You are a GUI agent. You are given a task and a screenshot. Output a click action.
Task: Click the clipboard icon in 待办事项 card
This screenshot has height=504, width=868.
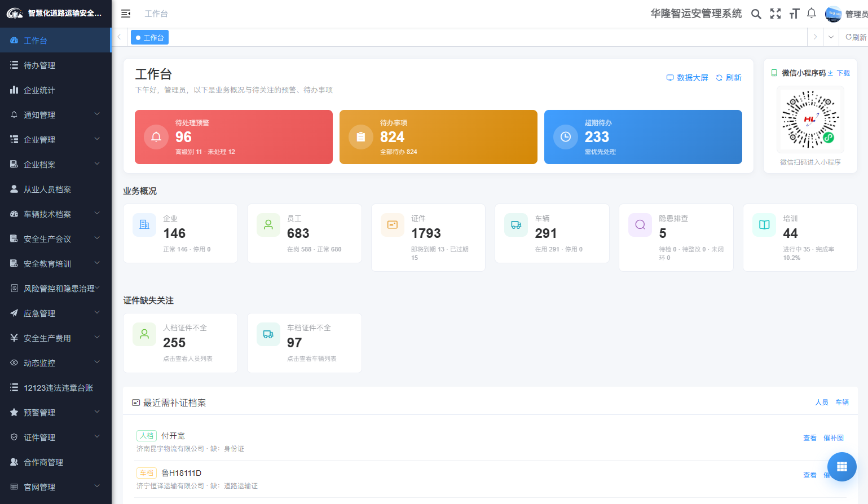click(361, 137)
